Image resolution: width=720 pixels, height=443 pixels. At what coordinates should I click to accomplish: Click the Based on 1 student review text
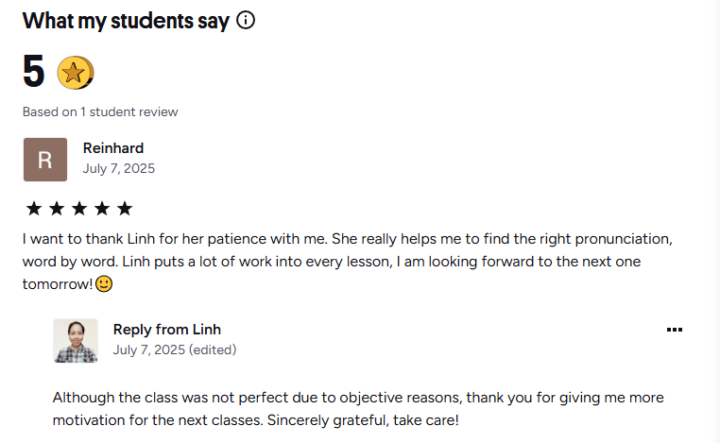pos(100,112)
